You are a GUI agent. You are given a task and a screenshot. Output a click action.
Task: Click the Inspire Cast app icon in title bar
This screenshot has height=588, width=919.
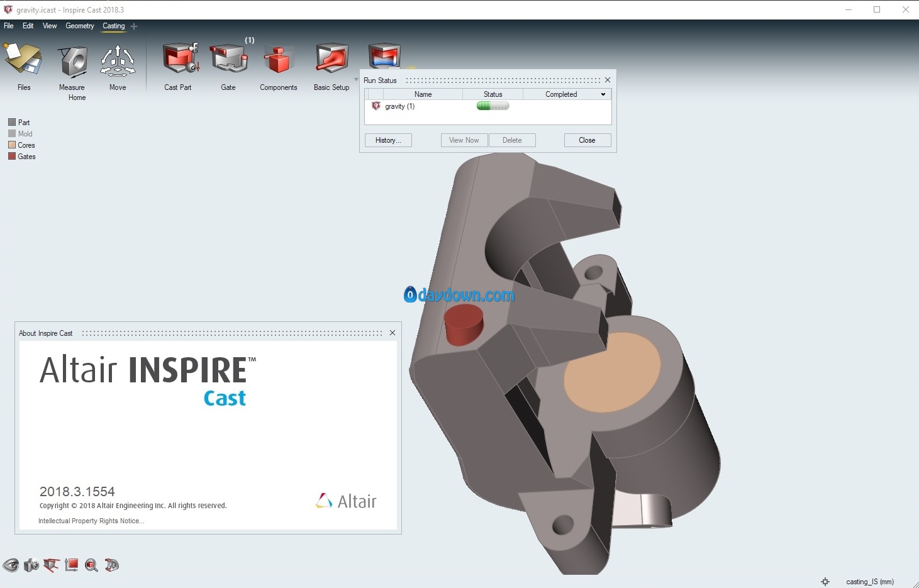pyautogui.click(x=8, y=9)
